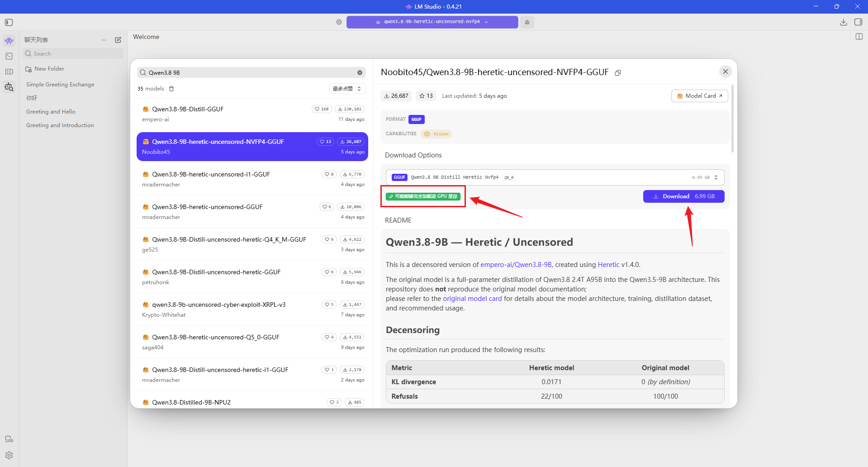868x467 pixels.
Task: Open model settings gear beside loaded model
Action: tap(339, 22)
